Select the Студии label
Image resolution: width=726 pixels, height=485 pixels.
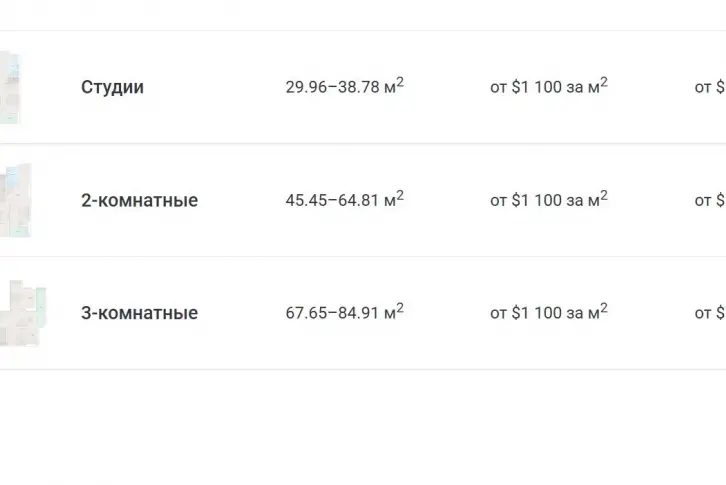pos(112,87)
